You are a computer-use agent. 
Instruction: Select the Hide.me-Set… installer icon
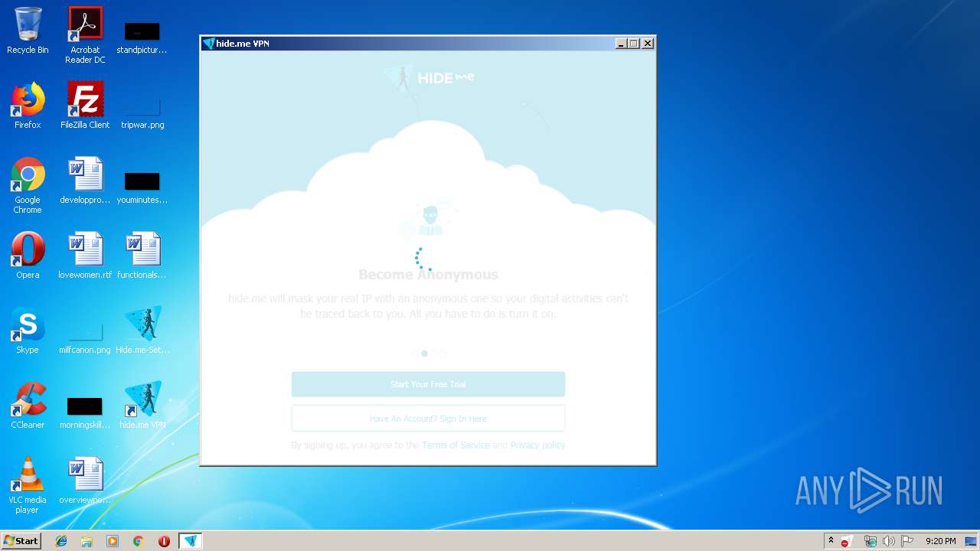(x=142, y=331)
